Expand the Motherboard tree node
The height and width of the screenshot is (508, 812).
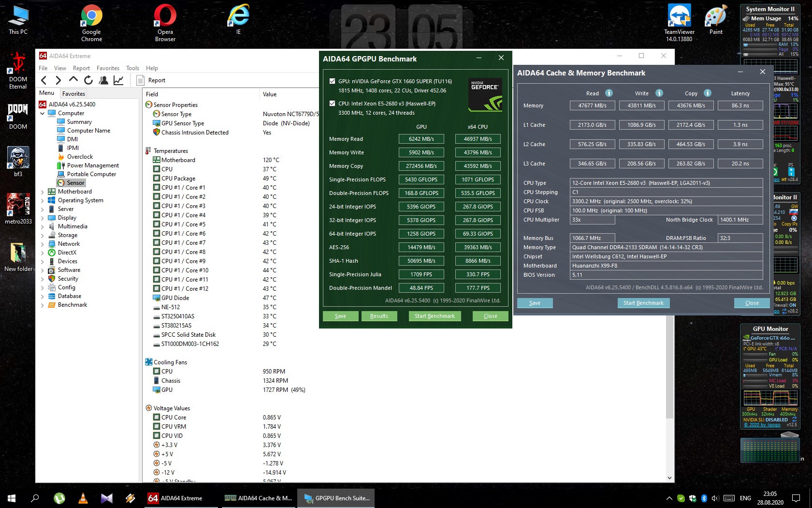coord(42,192)
